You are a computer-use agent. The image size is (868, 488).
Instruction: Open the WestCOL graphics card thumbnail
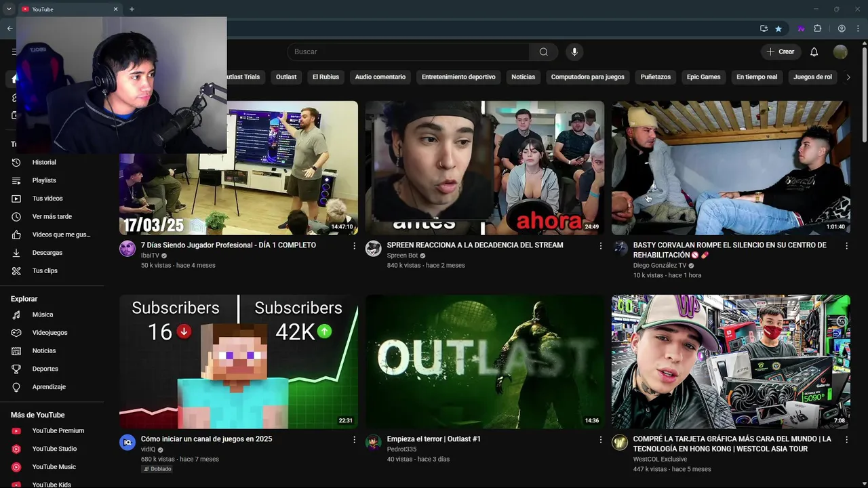pyautogui.click(x=731, y=361)
